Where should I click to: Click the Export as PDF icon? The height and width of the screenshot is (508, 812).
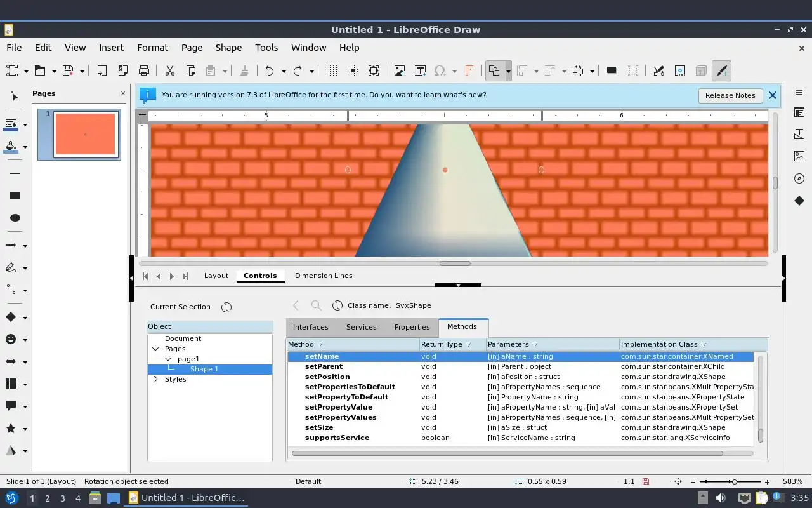click(122, 70)
